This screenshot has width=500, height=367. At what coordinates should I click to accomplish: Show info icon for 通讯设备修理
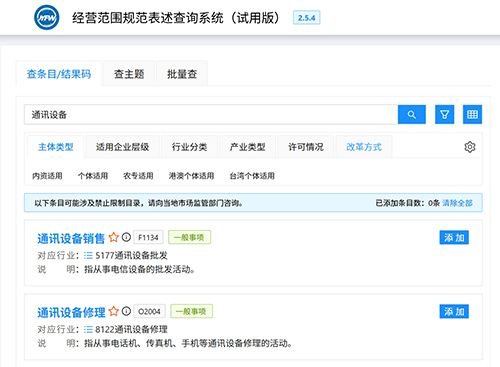pos(126,311)
